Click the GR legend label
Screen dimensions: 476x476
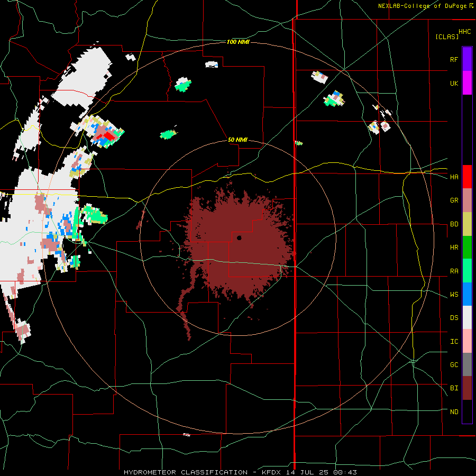454,200
